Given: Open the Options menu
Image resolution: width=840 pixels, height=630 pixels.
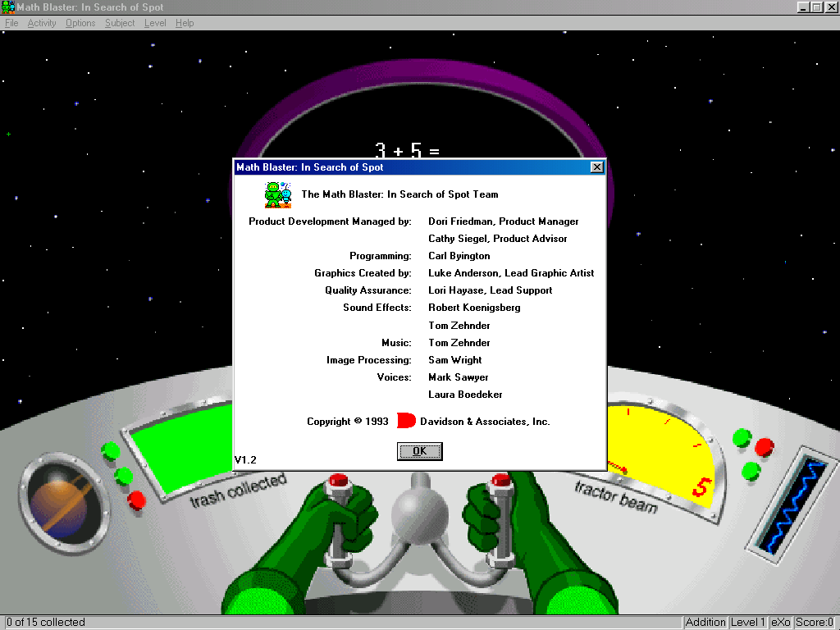Looking at the screenshot, I should pos(80,23).
